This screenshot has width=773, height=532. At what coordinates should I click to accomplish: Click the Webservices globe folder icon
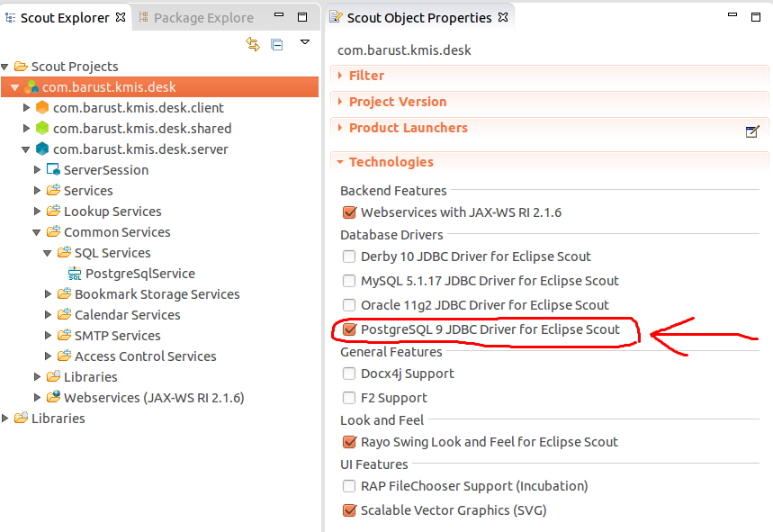(x=53, y=396)
